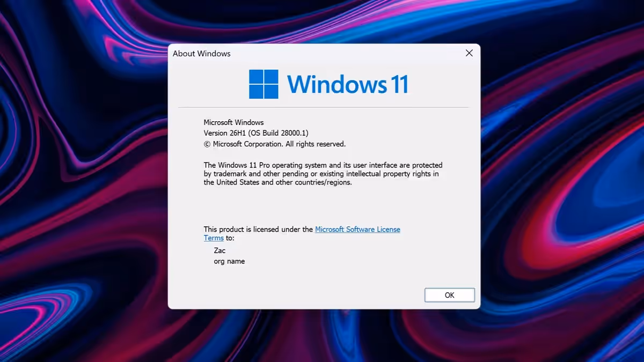Click the "United States and other countries/regions" text
This screenshot has height=362, width=644.
pos(284,182)
